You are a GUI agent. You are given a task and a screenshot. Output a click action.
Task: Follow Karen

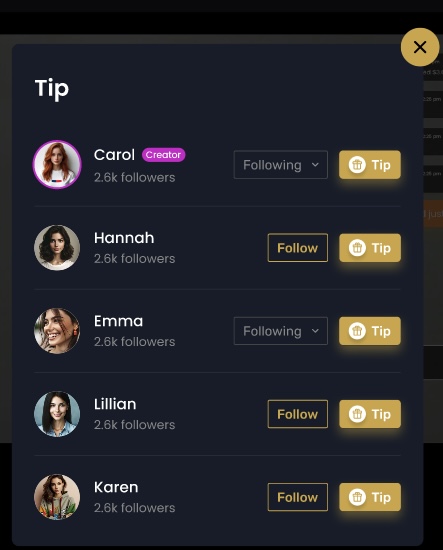298,497
